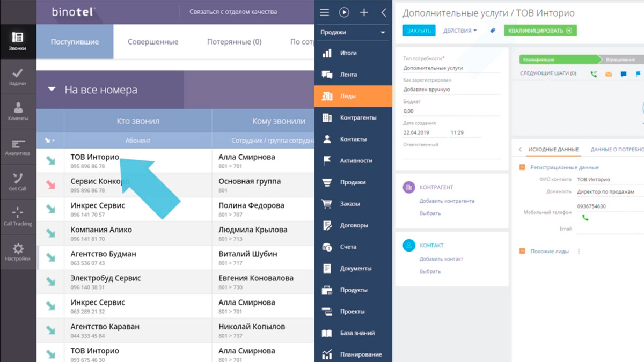The width and height of the screenshot is (644, 362).
Task: Click the plus quick-add icon
Action: 364,12
